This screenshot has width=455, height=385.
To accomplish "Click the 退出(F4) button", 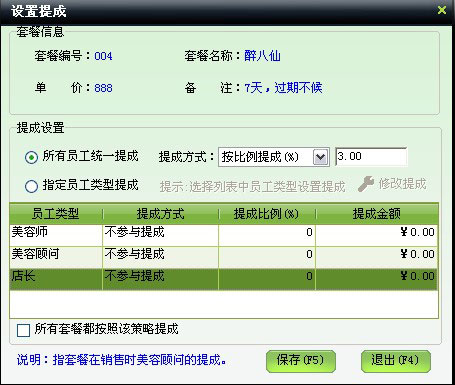I will 396,361.
